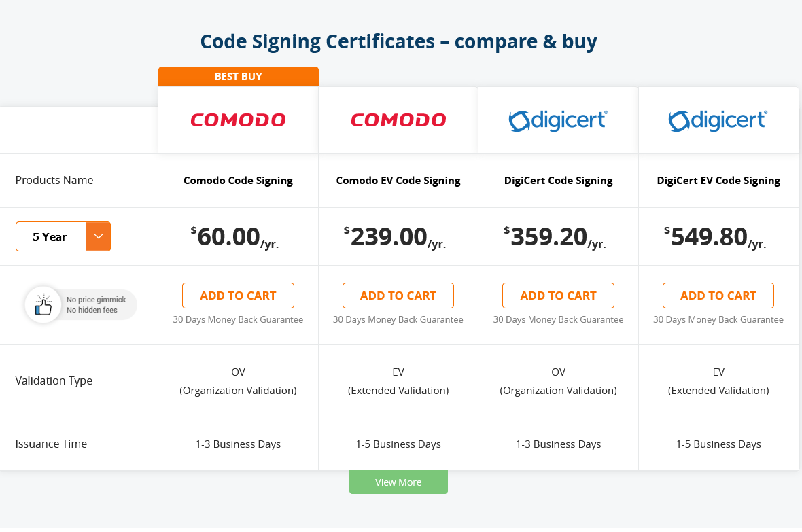
Task: Open the 5 Year duration dropdown
Action: pos(51,236)
